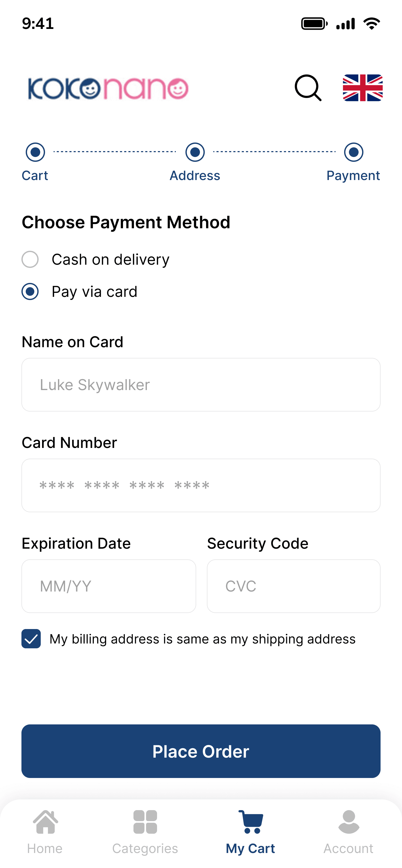Uncheck billing address same as shipping
Screen dimensions: 402x868
pos(31,639)
